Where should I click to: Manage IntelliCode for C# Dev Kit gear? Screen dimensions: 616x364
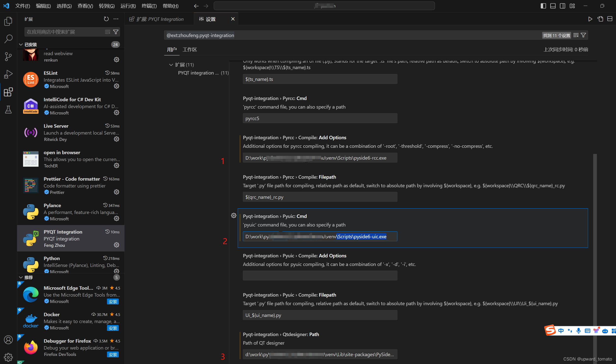click(x=117, y=113)
